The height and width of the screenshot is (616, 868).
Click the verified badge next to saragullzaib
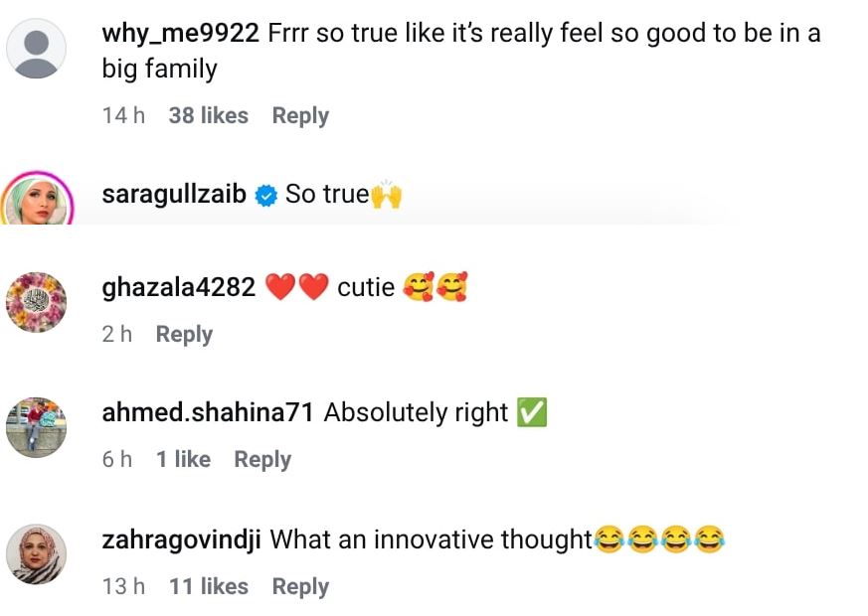coord(265,195)
